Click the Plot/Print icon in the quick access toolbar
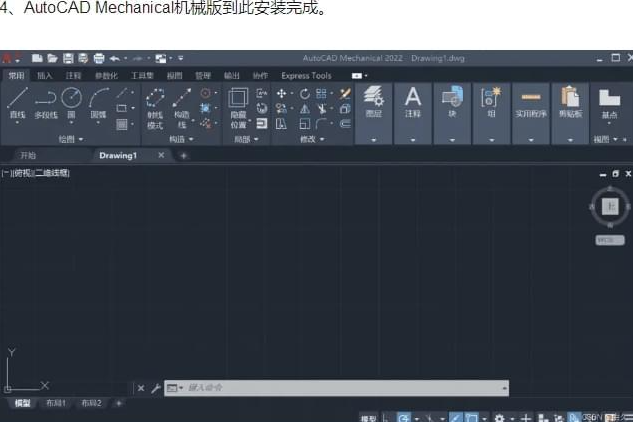Viewport: 633px width, 422px height. pyautogui.click(x=99, y=59)
